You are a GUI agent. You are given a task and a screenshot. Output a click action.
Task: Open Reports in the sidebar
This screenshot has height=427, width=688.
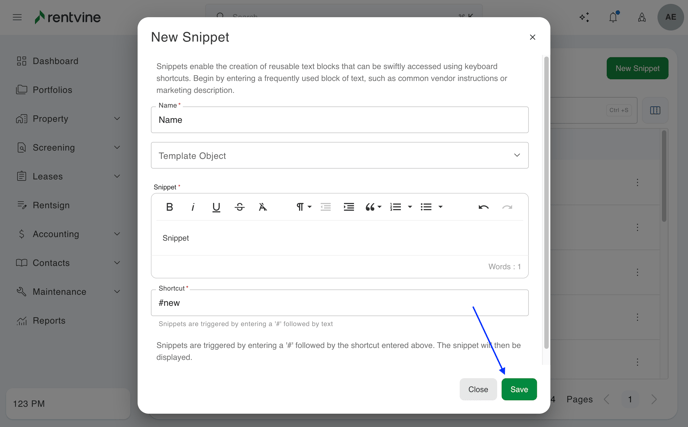49,321
